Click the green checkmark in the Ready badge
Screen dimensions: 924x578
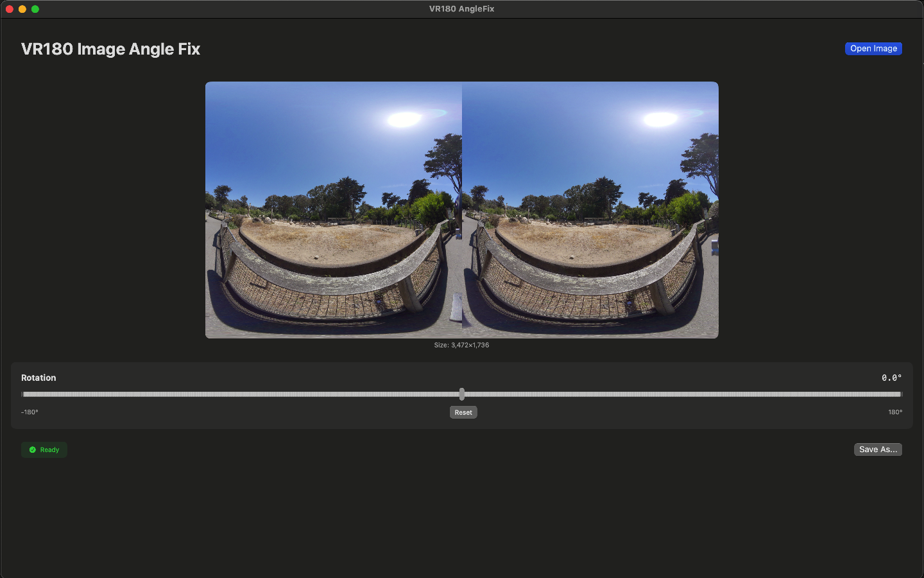tap(33, 450)
